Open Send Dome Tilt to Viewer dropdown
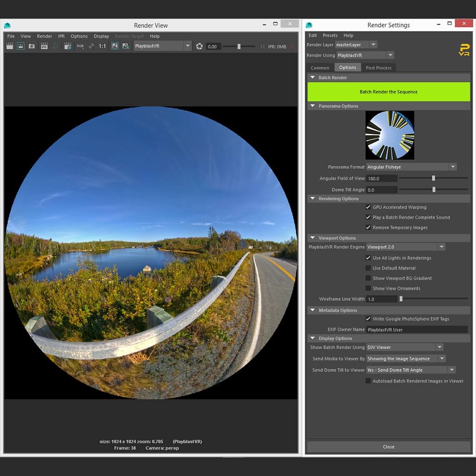 (411, 370)
